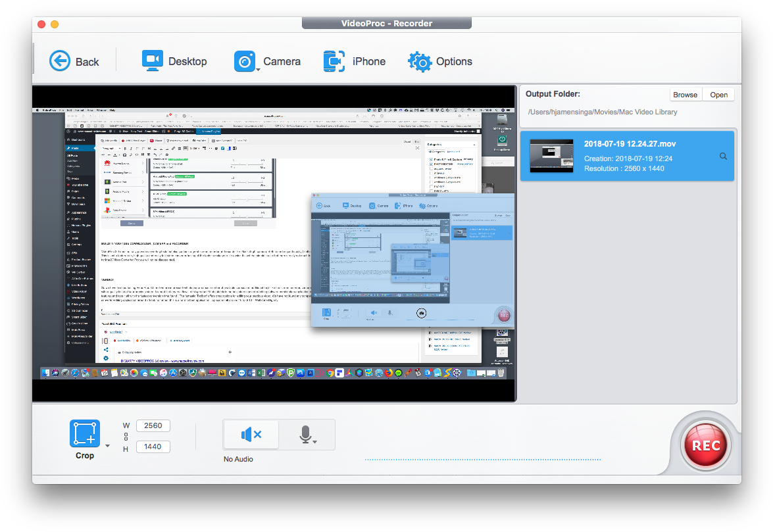The height and width of the screenshot is (532, 773).
Task: Expand the Crop preset dropdown arrow
Action: 107,446
